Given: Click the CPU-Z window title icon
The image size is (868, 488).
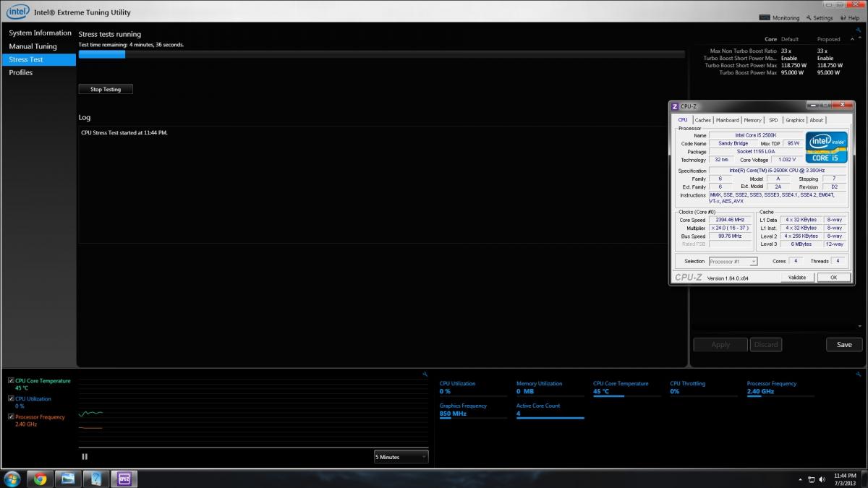Looking at the screenshot, I should (675, 106).
